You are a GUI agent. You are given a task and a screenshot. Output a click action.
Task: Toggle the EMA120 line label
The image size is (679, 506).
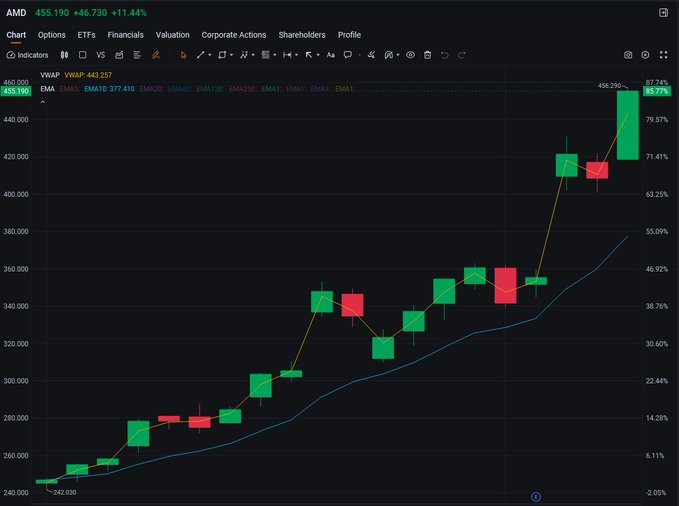pos(210,89)
